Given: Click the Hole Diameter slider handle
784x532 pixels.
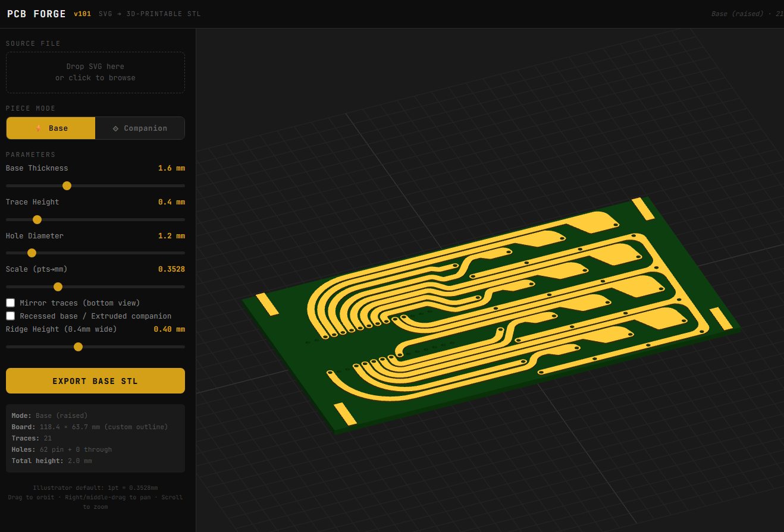Looking at the screenshot, I should [x=32, y=253].
